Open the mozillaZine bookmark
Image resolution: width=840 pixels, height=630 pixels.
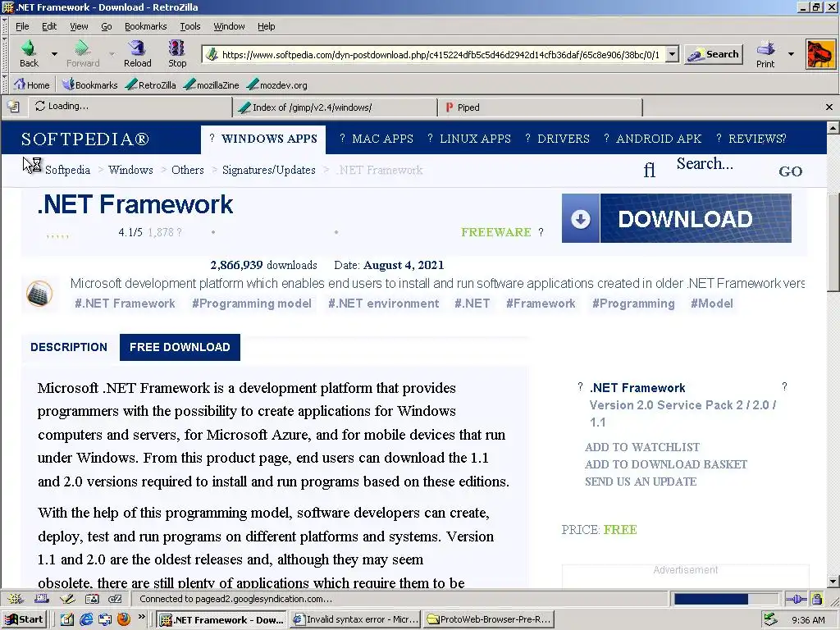click(211, 84)
